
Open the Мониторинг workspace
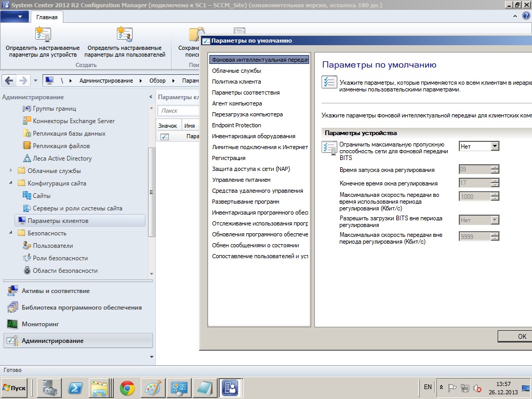coord(78,324)
